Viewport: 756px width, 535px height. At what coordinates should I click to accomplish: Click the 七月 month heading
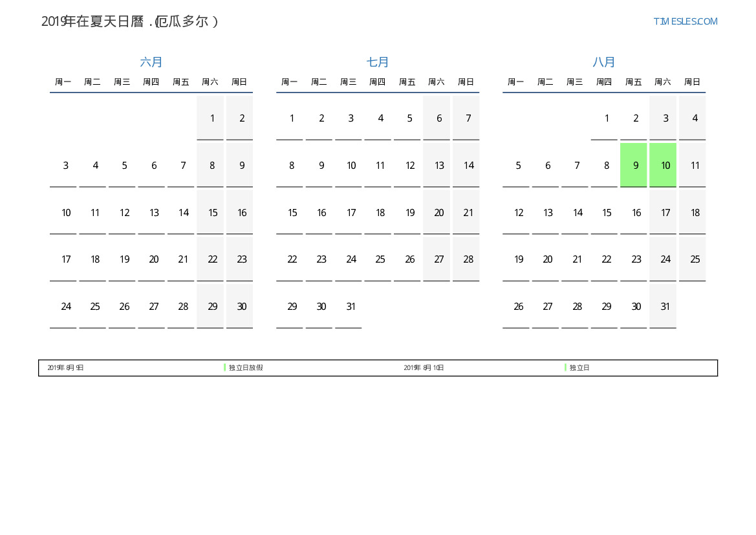[x=378, y=62]
